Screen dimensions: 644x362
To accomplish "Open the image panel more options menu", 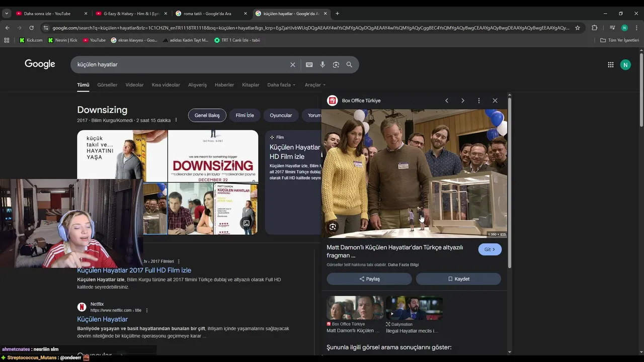I will (x=479, y=101).
